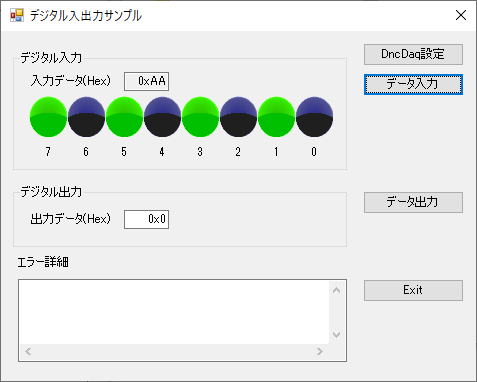The width and height of the screenshot is (477, 382).
Task: Click the green LED indicator for bit 7
Action: point(48,117)
